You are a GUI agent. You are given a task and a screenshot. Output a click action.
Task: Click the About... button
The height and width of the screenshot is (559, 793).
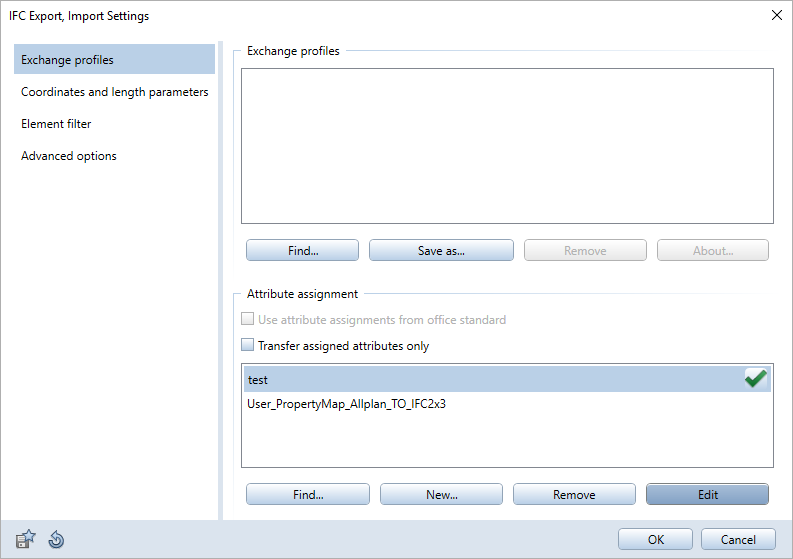coord(712,251)
